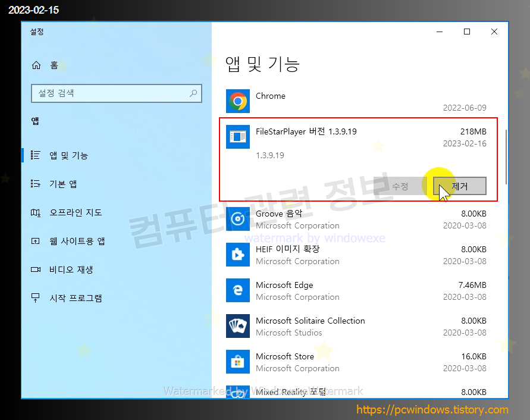Viewport: 530px width, 420px height.
Task: Open 웹 사이트용 앱 settings
Action: click(116, 241)
